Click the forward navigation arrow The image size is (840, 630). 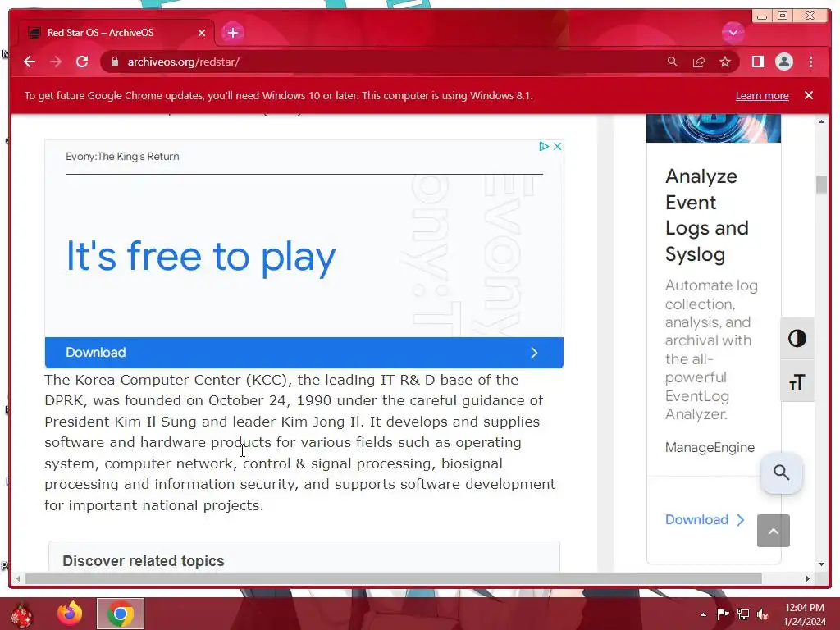pyautogui.click(x=56, y=62)
